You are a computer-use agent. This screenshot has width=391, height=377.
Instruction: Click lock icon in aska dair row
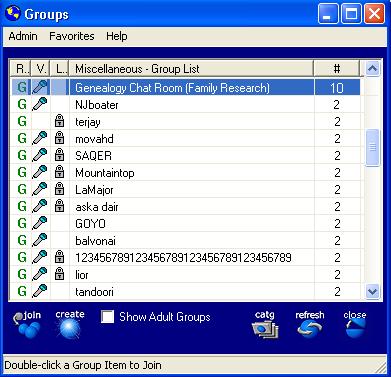59,206
